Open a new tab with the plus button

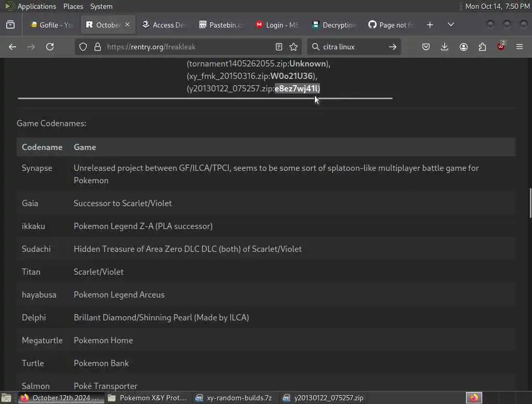[x=430, y=25]
